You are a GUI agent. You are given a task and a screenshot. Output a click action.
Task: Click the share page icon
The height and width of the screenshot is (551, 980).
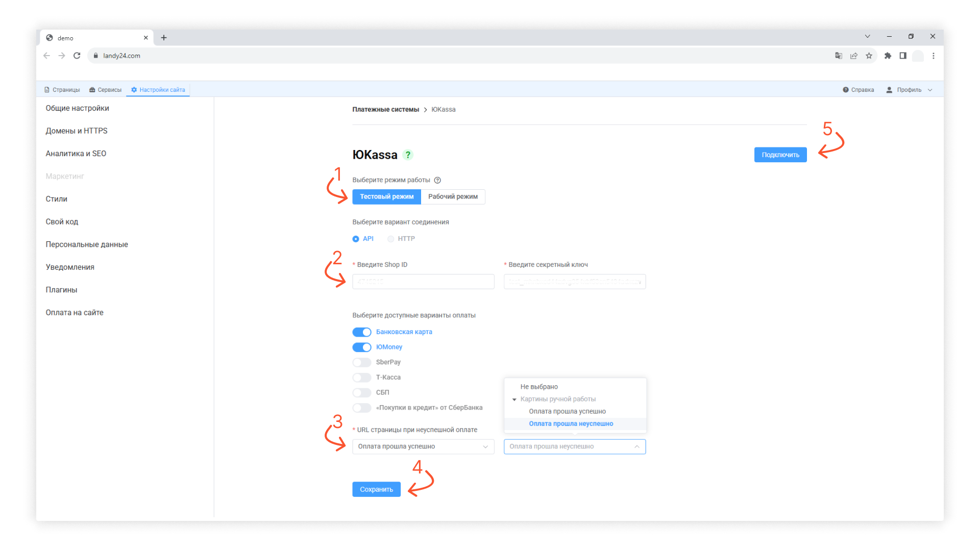coord(853,56)
